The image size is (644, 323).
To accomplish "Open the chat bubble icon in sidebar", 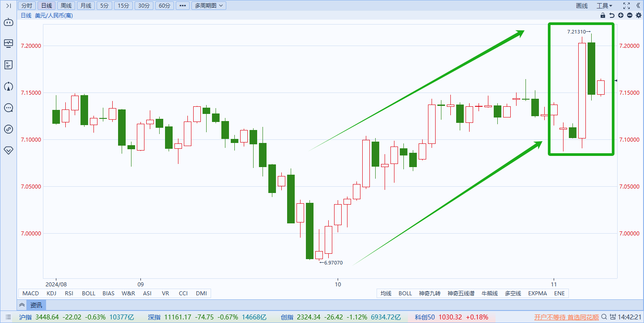I will coord(8,108).
